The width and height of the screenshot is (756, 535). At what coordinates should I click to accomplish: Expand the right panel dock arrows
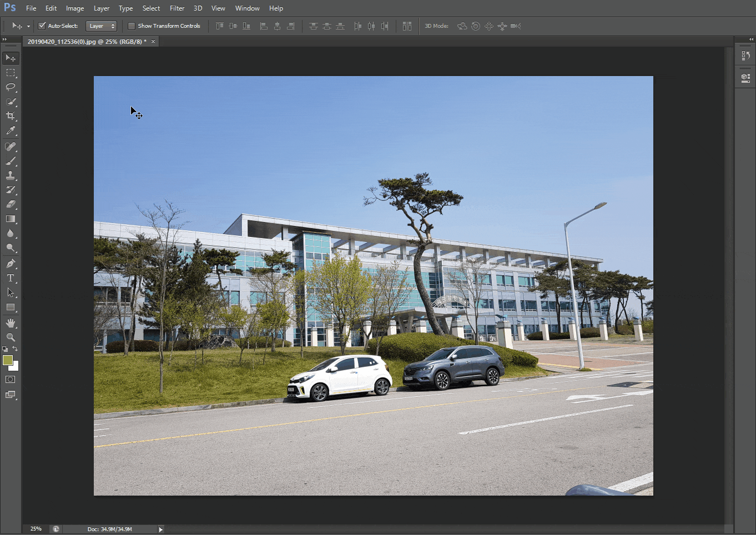(x=752, y=39)
